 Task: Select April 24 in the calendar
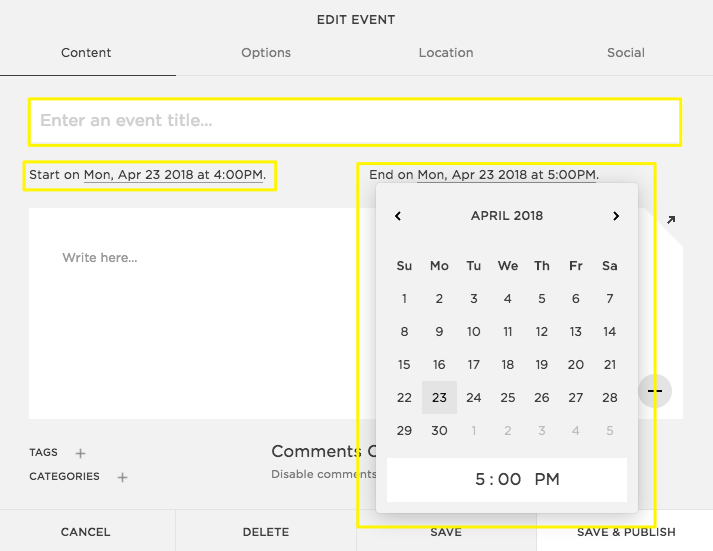point(474,397)
